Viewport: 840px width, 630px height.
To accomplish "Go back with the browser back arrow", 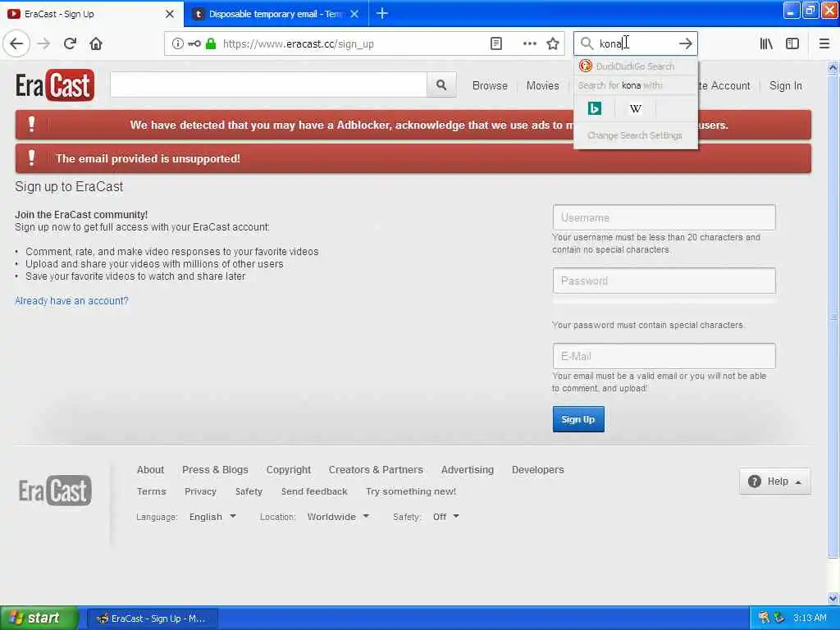I will coord(16,43).
